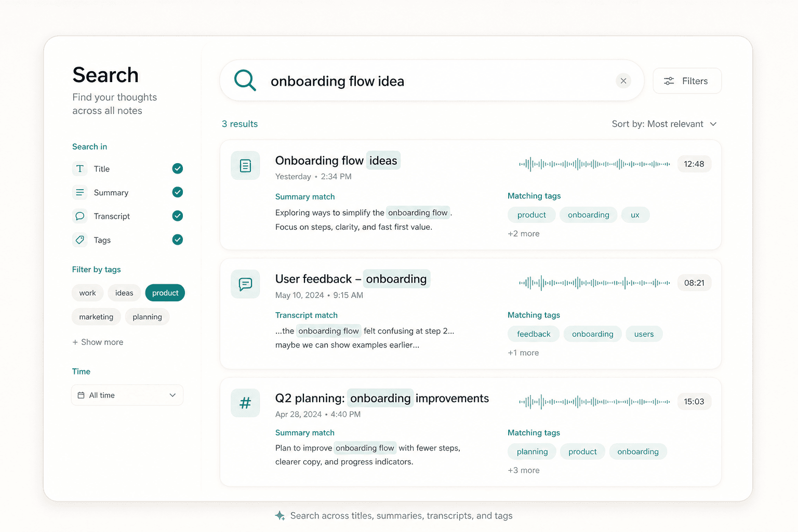
Task: Click the All time chevron arrow
Action: pos(172,395)
